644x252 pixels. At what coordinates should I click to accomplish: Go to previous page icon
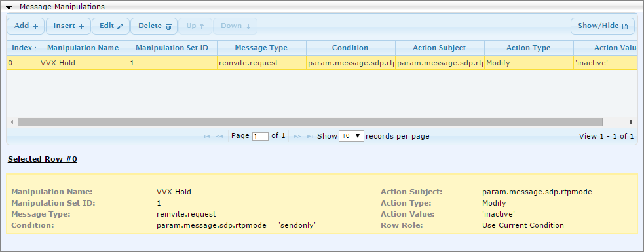[219, 136]
